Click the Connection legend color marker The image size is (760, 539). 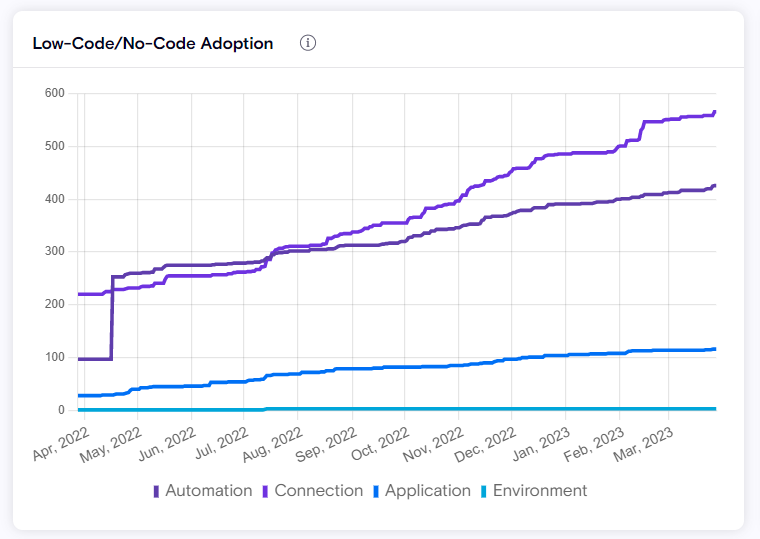point(265,491)
